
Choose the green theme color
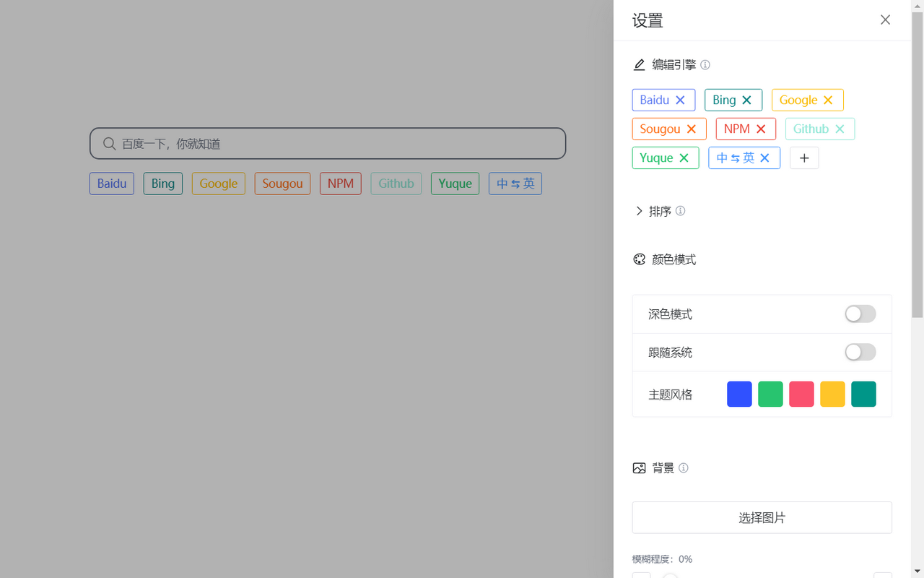coord(770,394)
